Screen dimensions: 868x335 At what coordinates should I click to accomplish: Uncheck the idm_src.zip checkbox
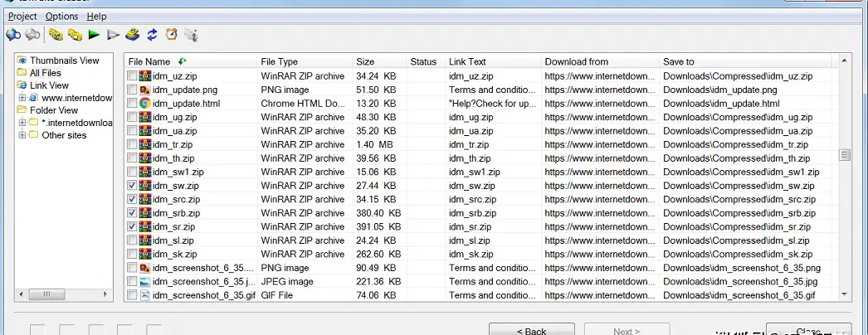pos(132,199)
